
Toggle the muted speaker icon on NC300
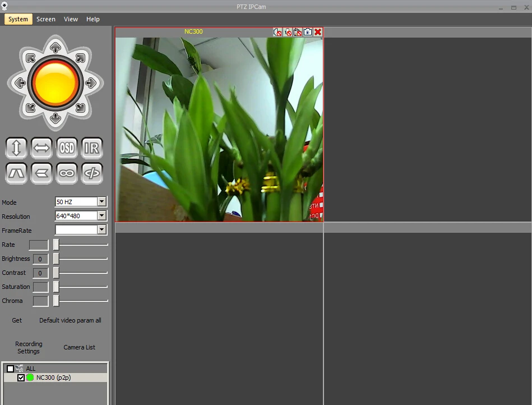point(277,32)
